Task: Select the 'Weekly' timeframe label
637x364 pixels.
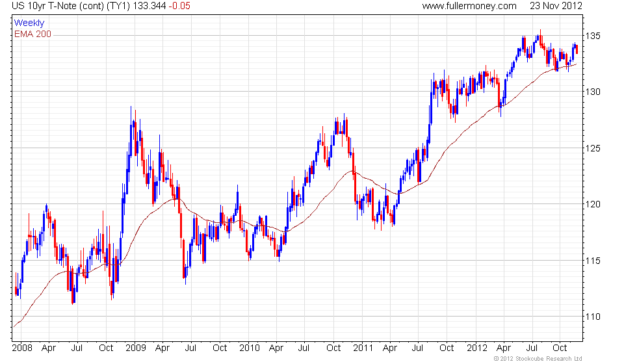Action: click(29, 23)
